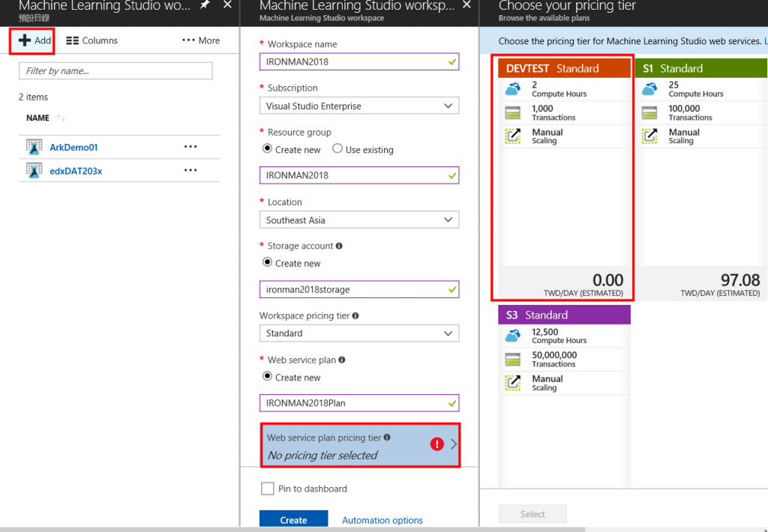Focus the Filter by name field
This screenshot has width=768, height=532.
[x=115, y=71]
